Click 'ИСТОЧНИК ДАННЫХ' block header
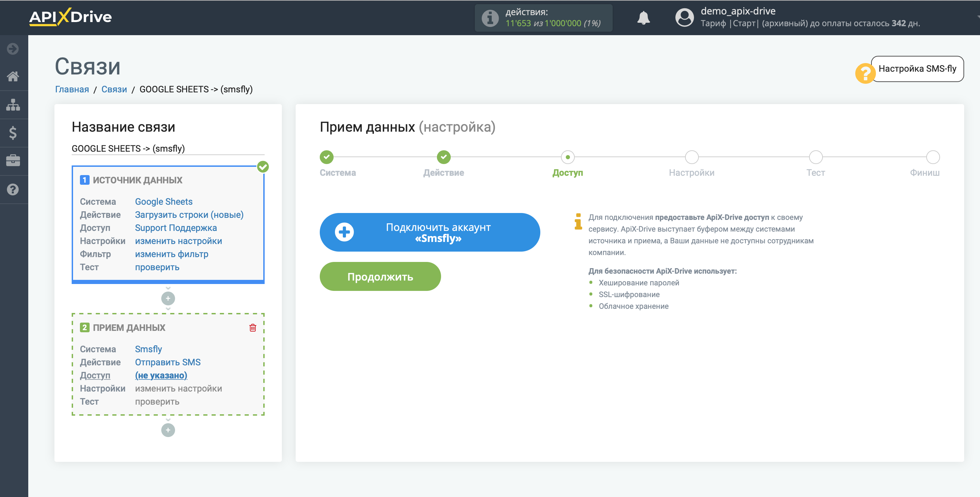980x497 pixels. (137, 180)
